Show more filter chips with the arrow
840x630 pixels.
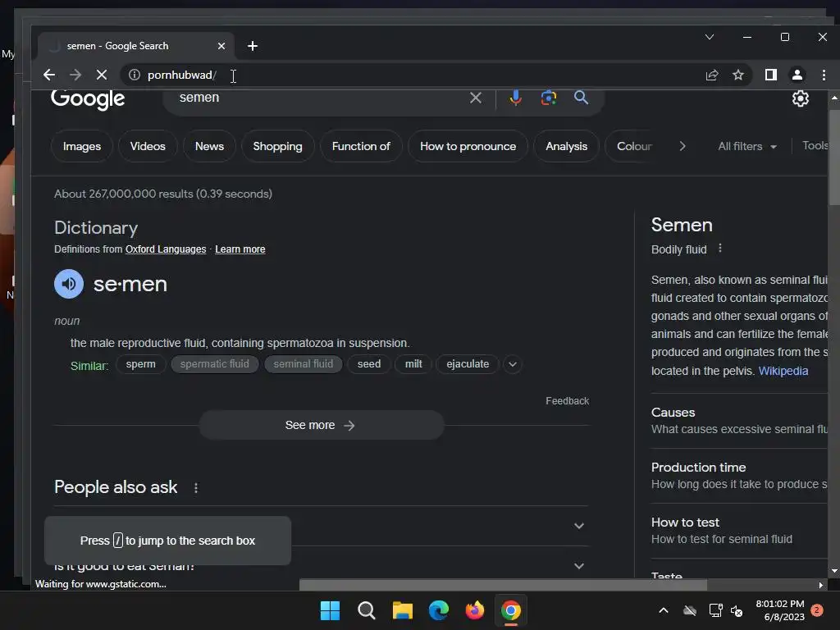tap(682, 146)
